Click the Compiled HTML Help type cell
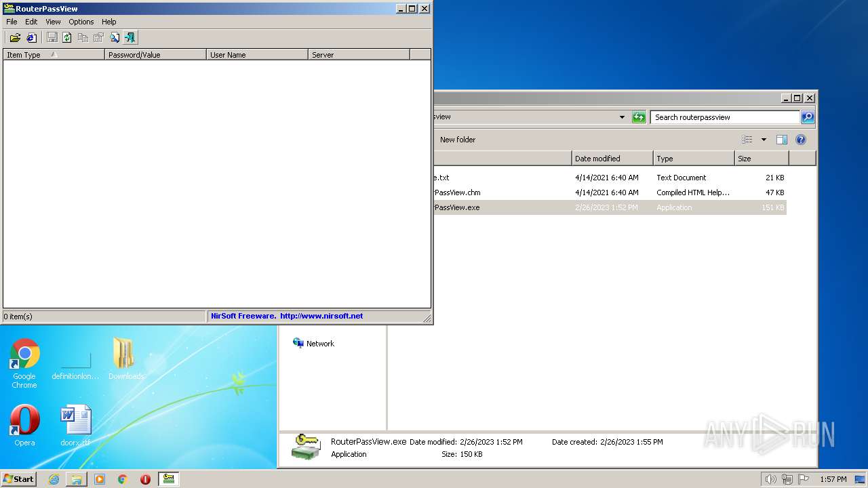Image resolution: width=868 pixels, height=488 pixels. point(693,192)
